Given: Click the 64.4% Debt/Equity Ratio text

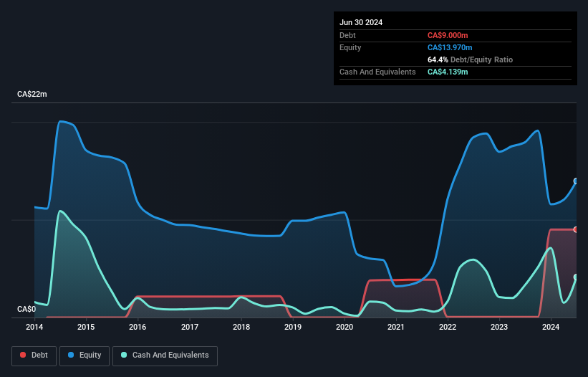Looking at the screenshot, I should pos(470,59).
